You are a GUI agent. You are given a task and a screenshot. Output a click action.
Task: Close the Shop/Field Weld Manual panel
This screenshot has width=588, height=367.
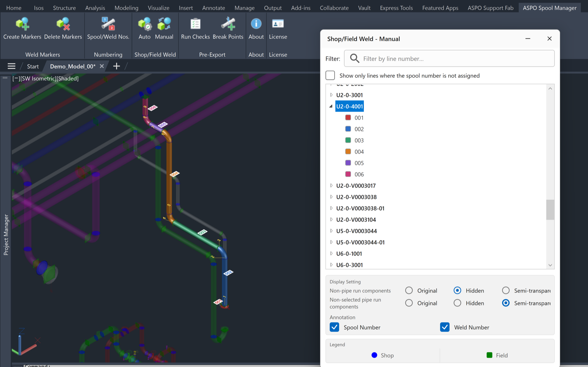point(549,39)
